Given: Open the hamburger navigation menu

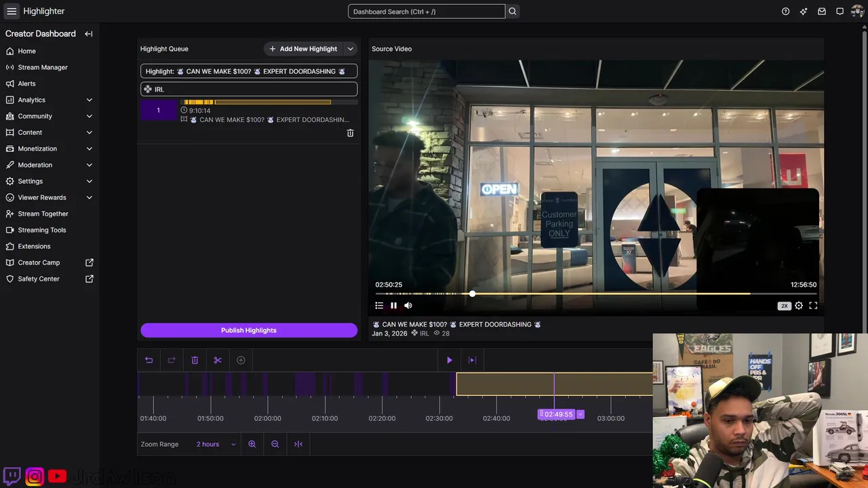Looking at the screenshot, I should [x=12, y=11].
